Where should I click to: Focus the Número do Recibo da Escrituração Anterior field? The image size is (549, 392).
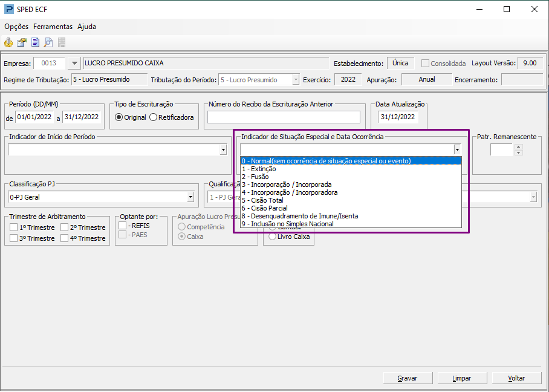point(284,117)
